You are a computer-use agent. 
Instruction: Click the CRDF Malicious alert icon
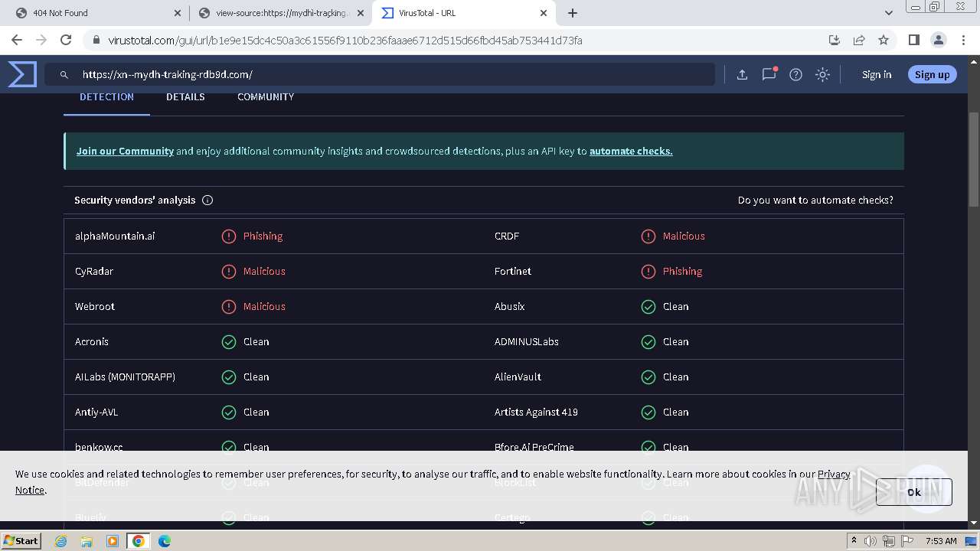tap(648, 236)
